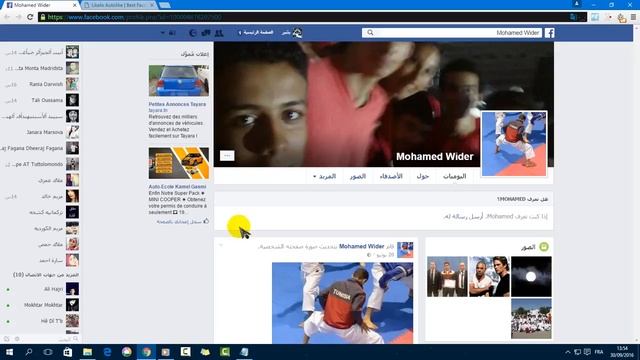The height and width of the screenshot is (360, 640).
Task: Expand more contacts (10) in chat sidebar
Action: 46,275
